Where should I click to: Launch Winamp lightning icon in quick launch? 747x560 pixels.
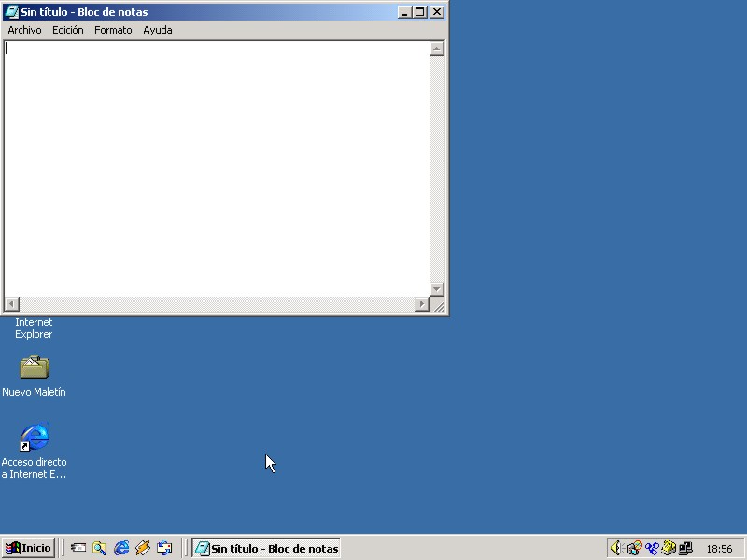click(x=143, y=548)
